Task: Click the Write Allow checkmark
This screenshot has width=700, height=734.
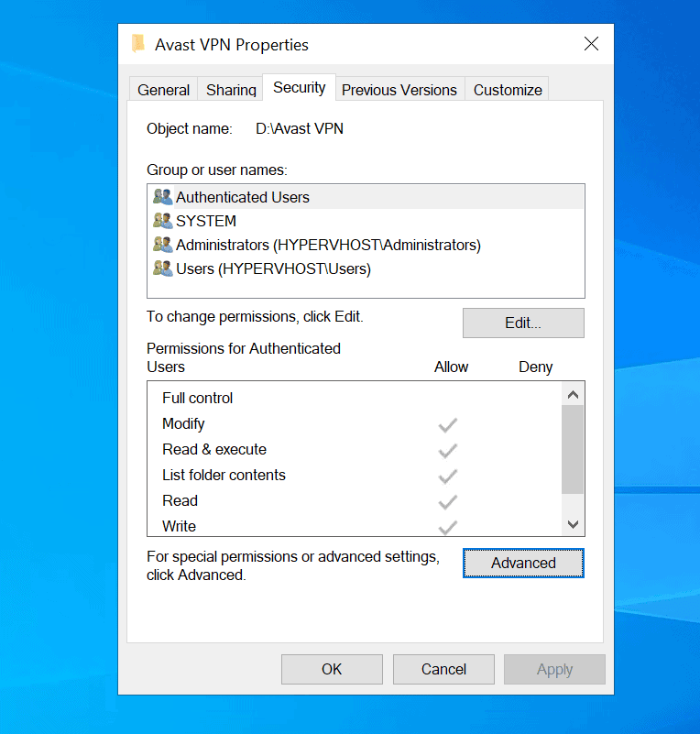Action: [x=447, y=528]
